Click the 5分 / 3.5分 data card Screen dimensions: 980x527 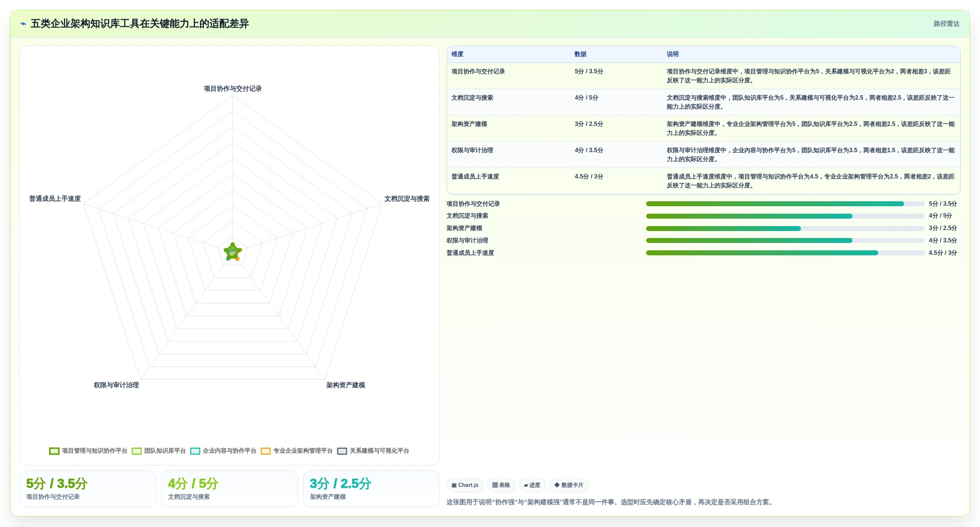(x=88, y=489)
